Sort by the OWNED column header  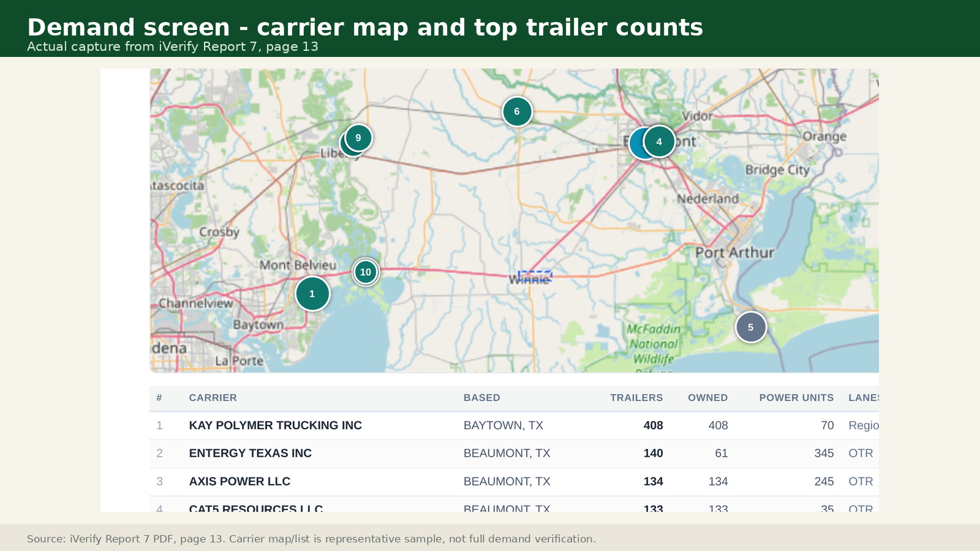point(707,398)
